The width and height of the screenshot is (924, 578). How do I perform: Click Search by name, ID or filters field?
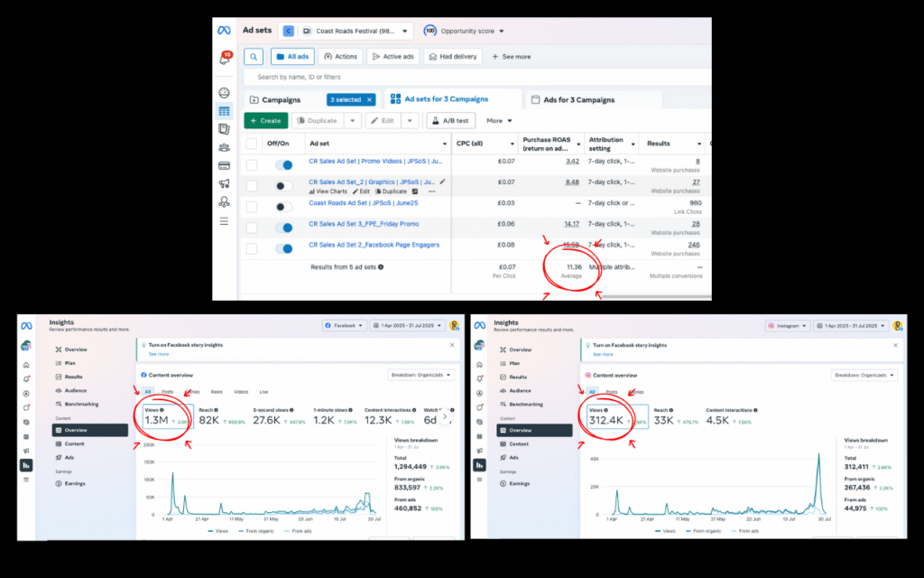tap(477, 78)
